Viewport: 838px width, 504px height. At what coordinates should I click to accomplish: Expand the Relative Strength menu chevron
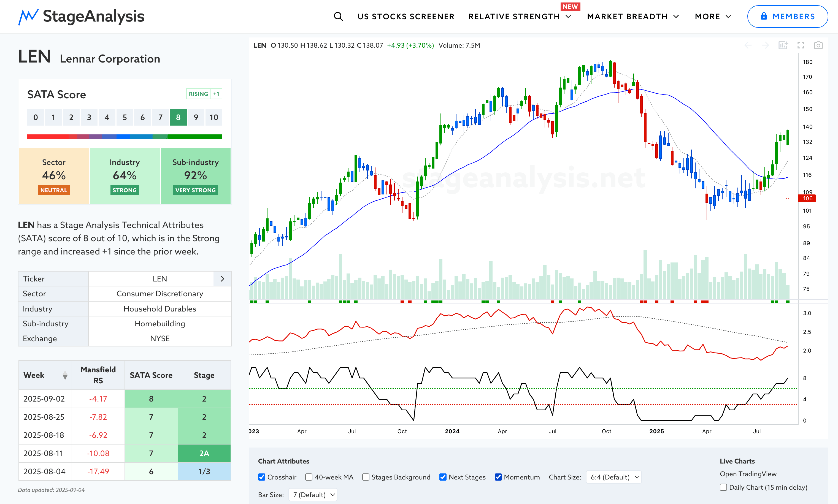click(569, 17)
